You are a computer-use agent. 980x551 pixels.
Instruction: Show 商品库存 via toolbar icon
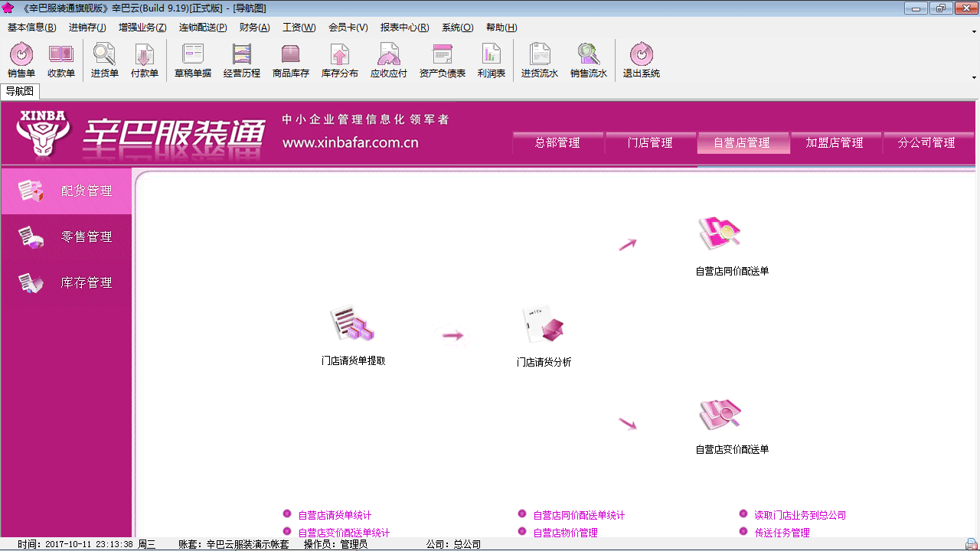[291, 60]
